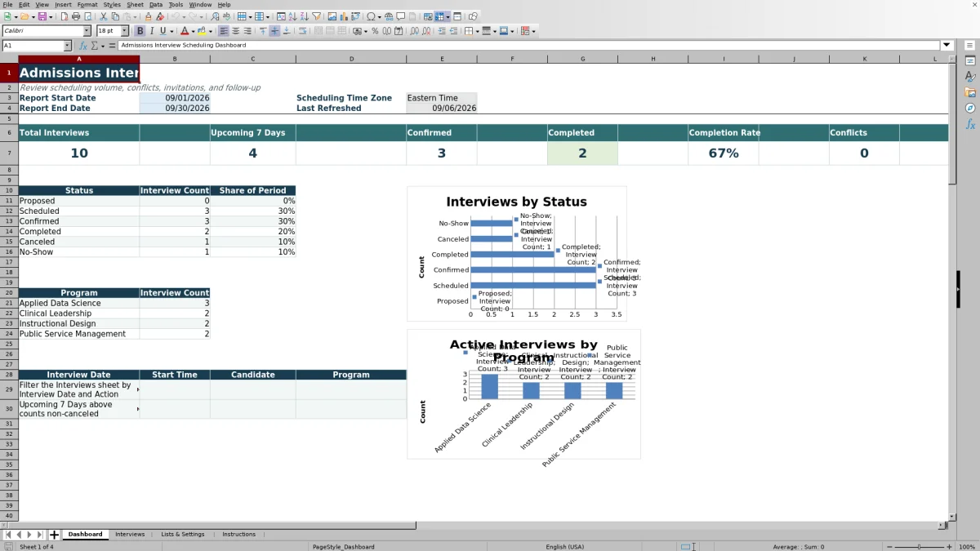
Task: Go to the last sheet tab arrow
Action: pyautogui.click(x=40, y=535)
